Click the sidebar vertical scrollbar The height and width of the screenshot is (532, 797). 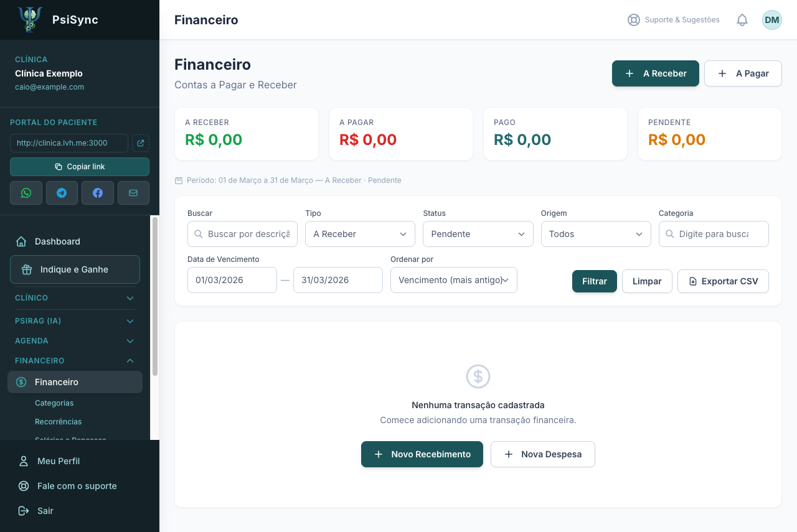pyautogui.click(x=155, y=296)
